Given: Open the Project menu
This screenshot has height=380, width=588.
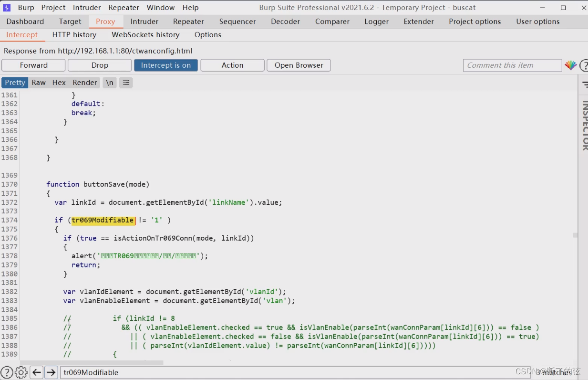Looking at the screenshot, I should coord(53,8).
